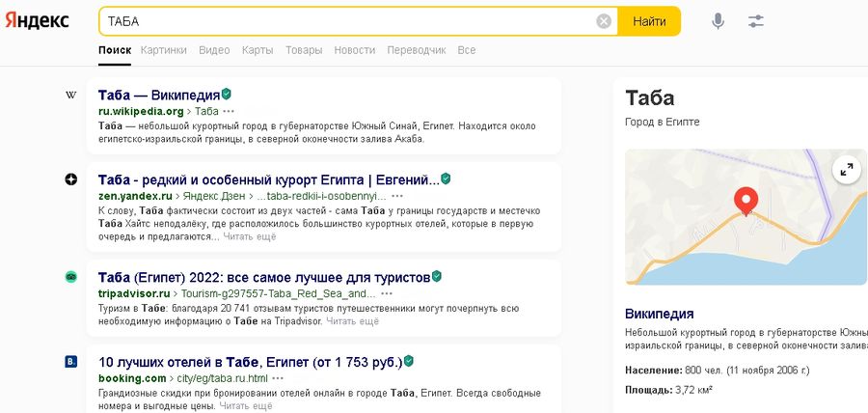The height and width of the screenshot is (413, 868).
Task: Activate voice search microphone icon
Action: [718, 21]
